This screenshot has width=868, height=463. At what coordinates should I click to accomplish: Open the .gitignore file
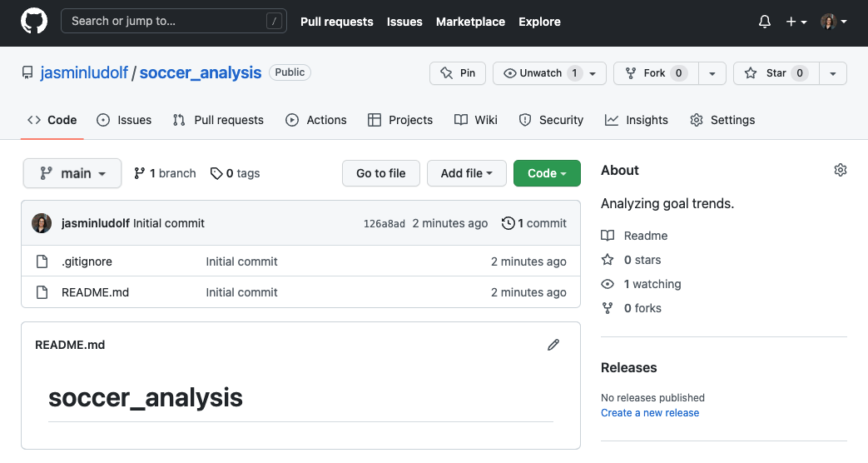point(87,261)
